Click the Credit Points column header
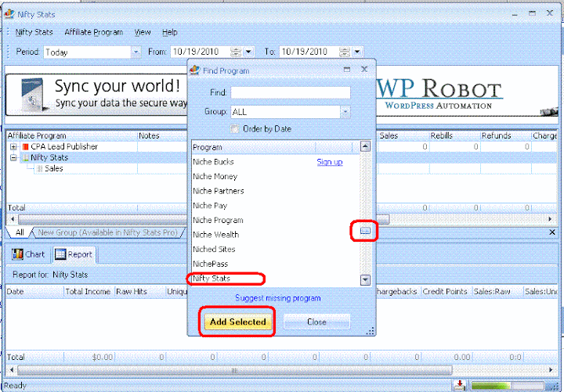This screenshot has height=392, width=564. point(446,291)
